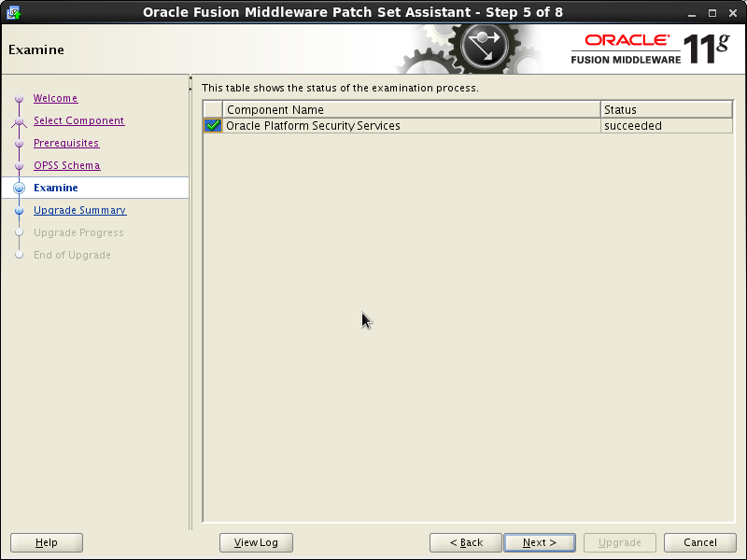Select the Examine step in sidebar
747x560 pixels.
(x=95, y=188)
